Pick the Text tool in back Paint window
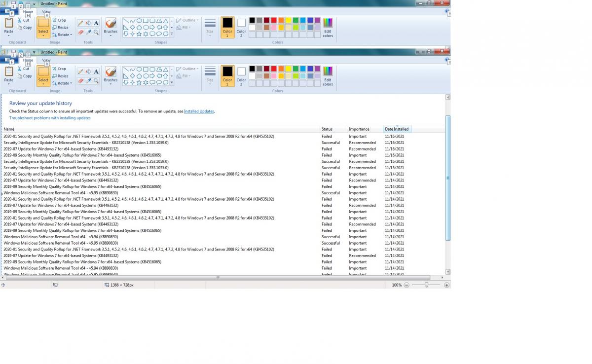 click(x=96, y=23)
